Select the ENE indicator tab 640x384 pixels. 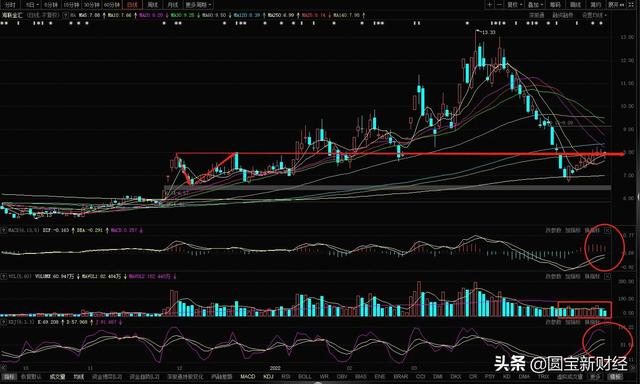click(x=380, y=377)
